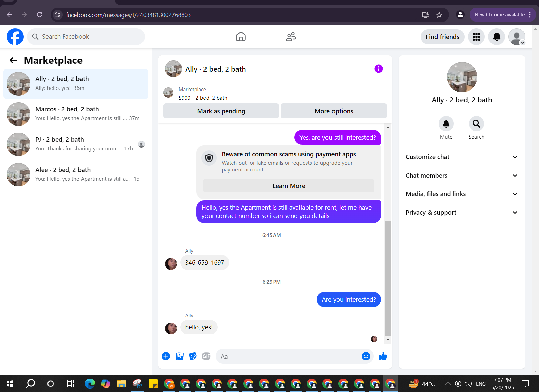Open the notifications bell in header
Viewport: 539px width, 392px height.
pyautogui.click(x=497, y=37)
